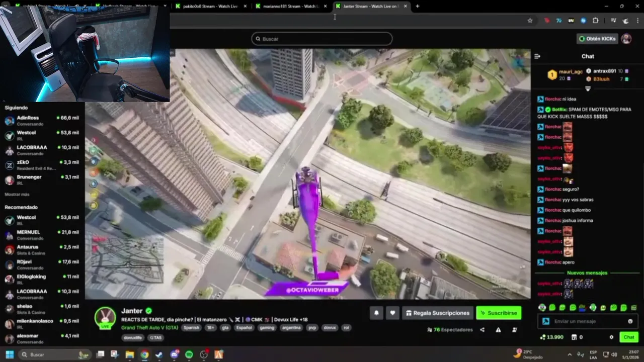Open shelao in Recomendado list
This screenshot has height=362, width=644.
pos(42,309)
